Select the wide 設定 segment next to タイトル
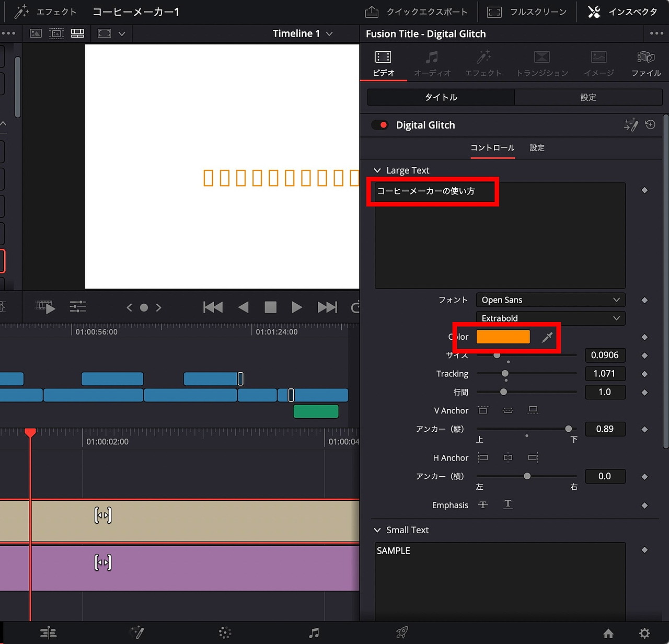The width and height of the screenshot is (669, 644). pyautogui.click(x=589, y=97)
